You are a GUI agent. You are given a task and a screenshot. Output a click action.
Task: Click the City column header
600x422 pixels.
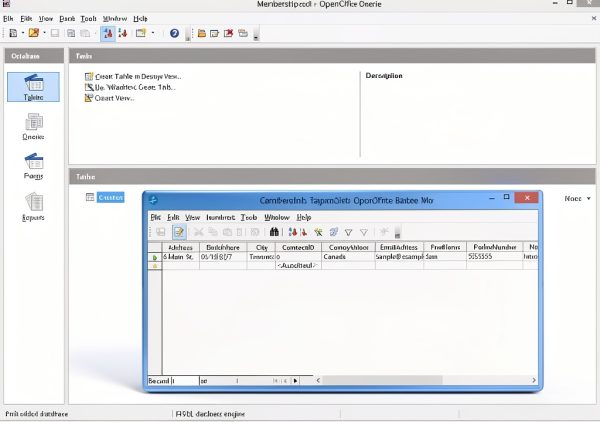[x=261, y=248]
